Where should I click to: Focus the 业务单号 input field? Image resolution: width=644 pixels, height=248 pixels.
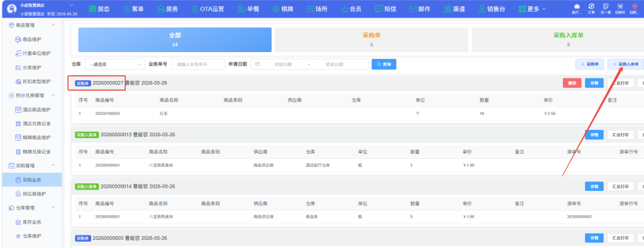[x=198, y=65]
